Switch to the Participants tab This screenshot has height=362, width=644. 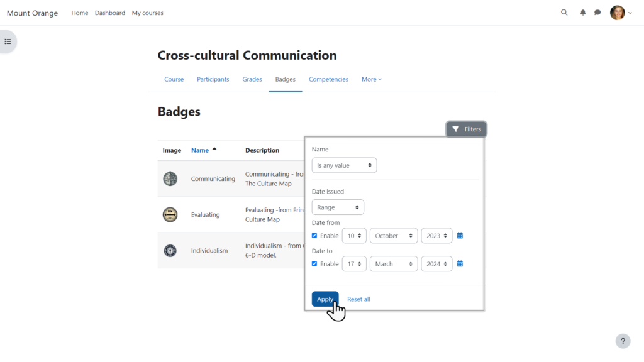point(213,79)
